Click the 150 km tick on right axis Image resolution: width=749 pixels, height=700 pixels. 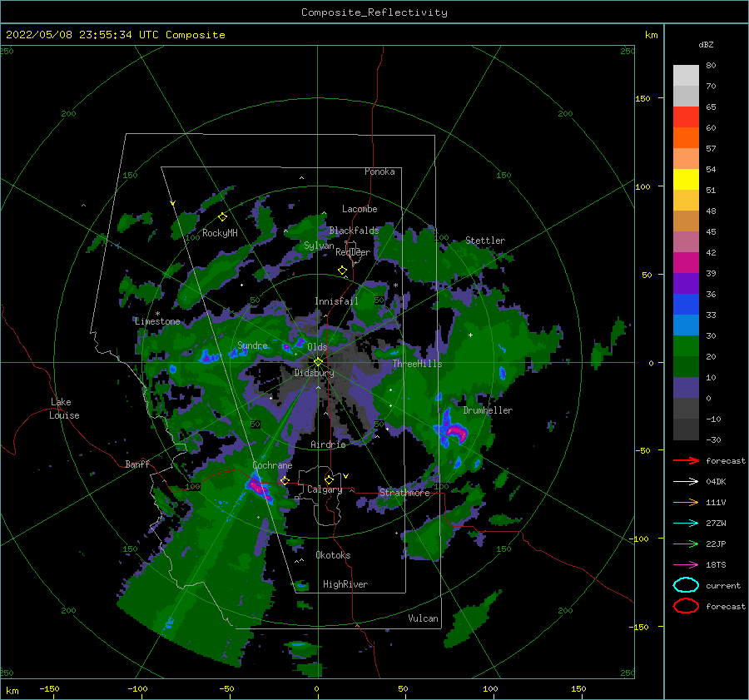tap(643, 98)
